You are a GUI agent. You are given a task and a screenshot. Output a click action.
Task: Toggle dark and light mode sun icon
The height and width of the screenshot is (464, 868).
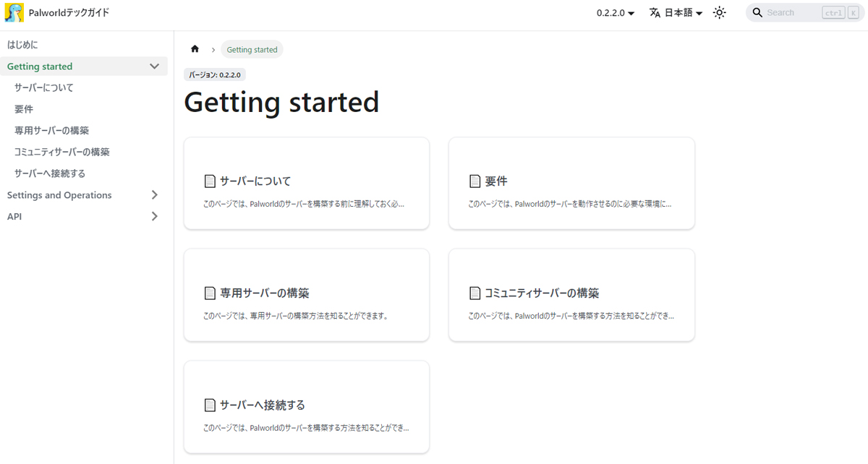(x=719, y=13)
